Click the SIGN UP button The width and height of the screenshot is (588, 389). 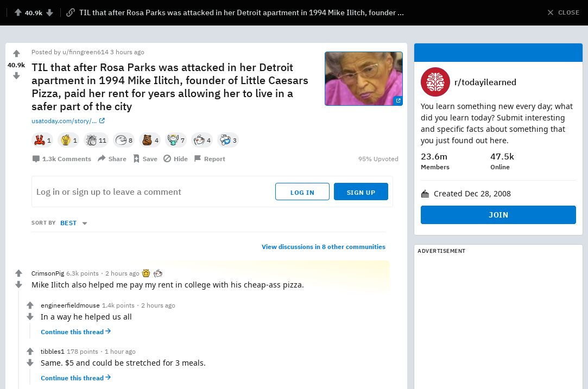(361, 192)
